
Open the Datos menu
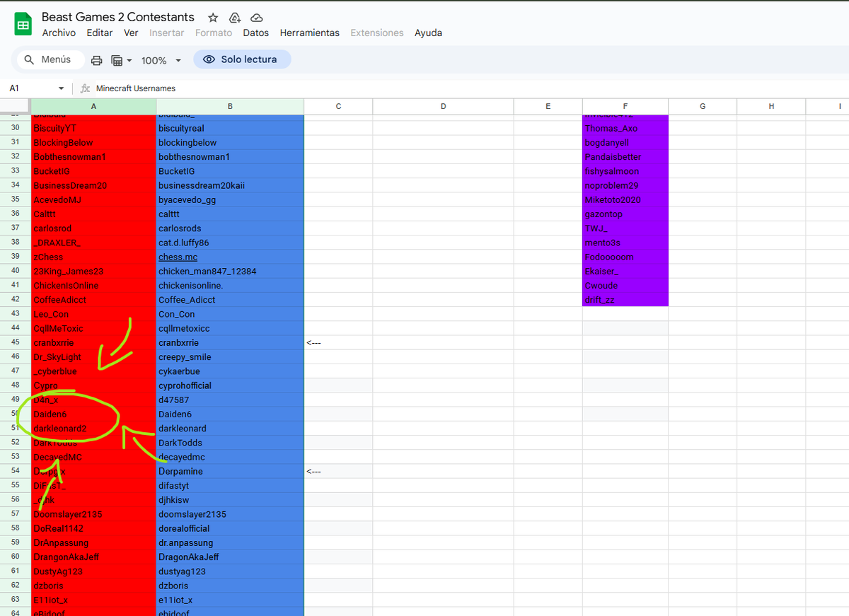click(256, 33)
